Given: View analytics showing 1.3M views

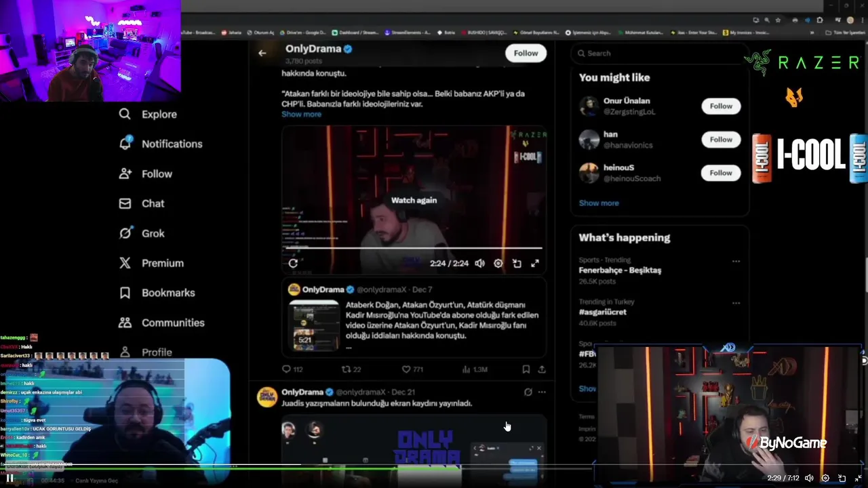Looking at the screenshot, I should pos(475,369).
